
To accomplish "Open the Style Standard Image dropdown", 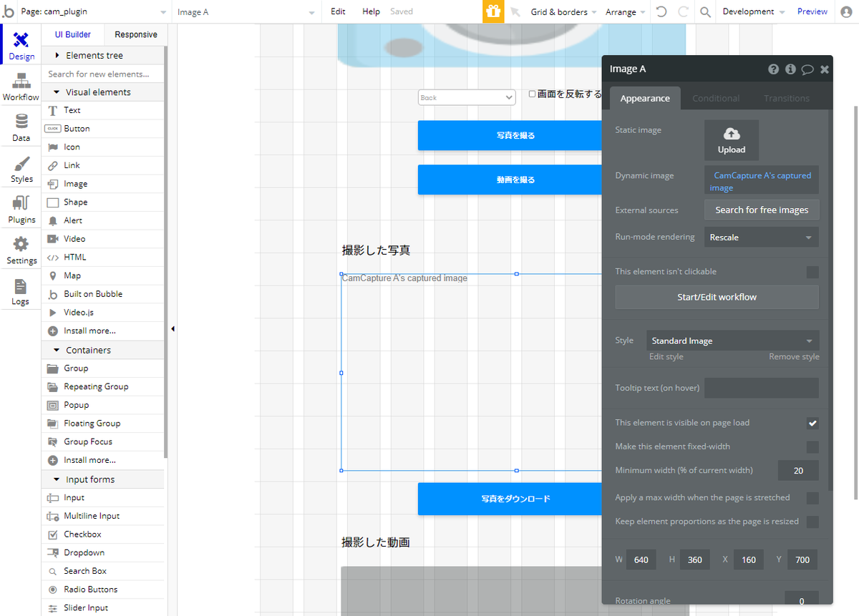I will pyautogui.click(x=733, y=341).
